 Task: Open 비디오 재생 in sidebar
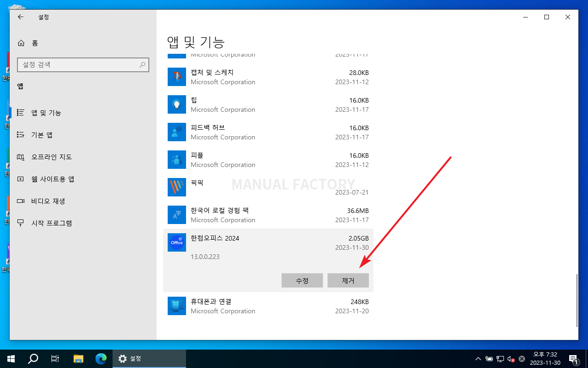pyautogui.click(x=83, y=201)
